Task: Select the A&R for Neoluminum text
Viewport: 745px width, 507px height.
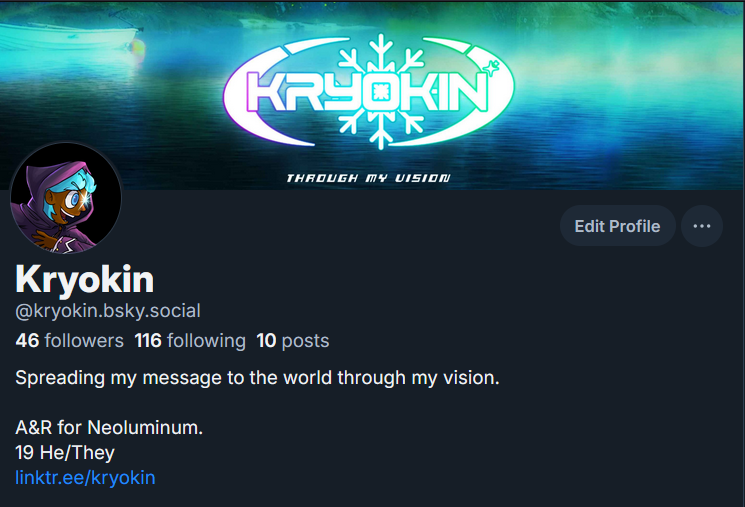Action: tap(109, 428)
